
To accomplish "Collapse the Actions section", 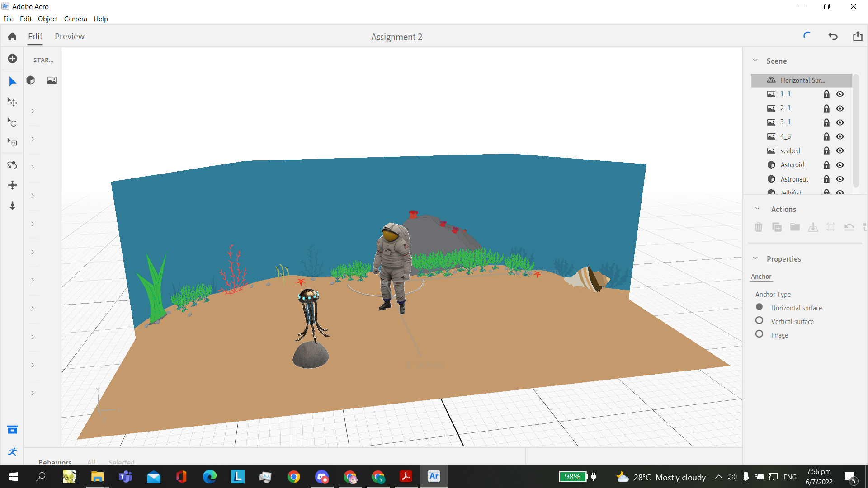I will [757, 209].
